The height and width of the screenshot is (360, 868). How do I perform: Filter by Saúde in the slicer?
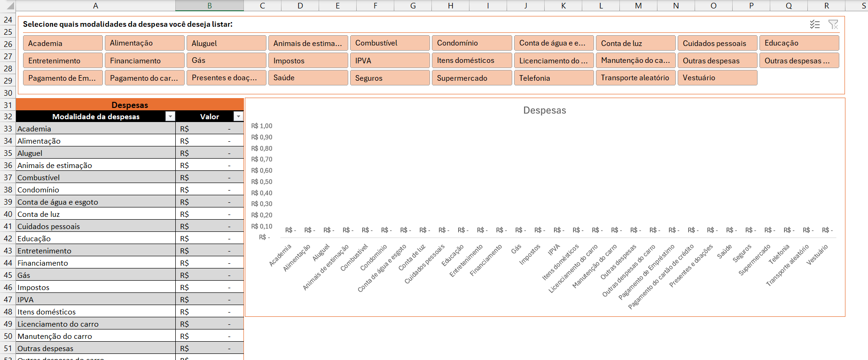coord(308,78)
